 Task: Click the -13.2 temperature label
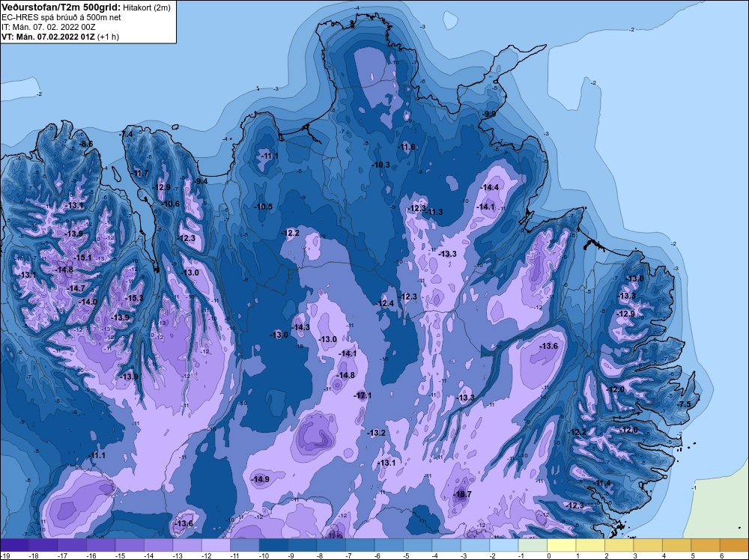(377, 433)
